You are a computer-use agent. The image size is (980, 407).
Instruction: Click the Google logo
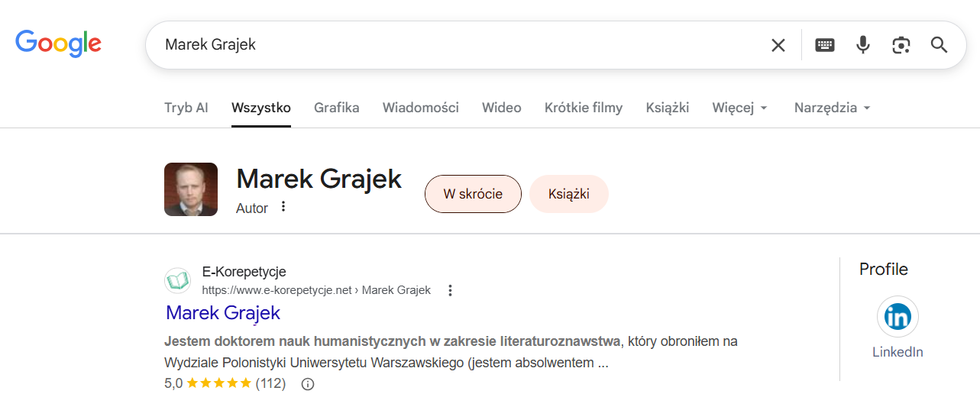click(x=58, y=44)
